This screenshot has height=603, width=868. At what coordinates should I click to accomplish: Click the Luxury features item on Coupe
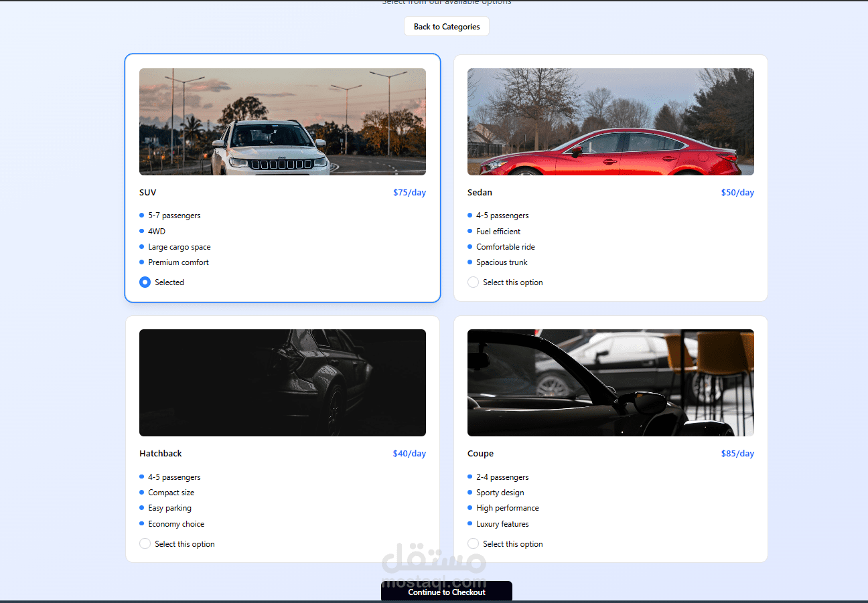click(x=502, y=523)
